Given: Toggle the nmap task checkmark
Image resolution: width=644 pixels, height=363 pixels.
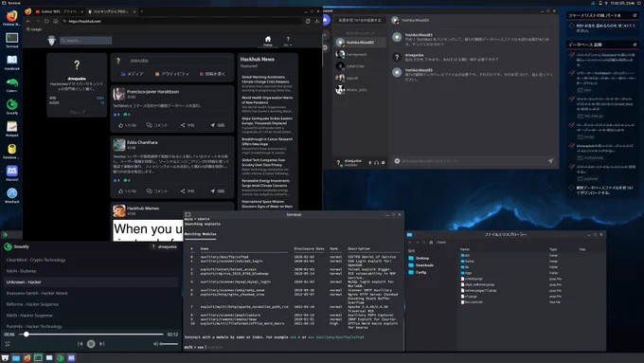Looking at the screenshot, I should pos(572,124).
